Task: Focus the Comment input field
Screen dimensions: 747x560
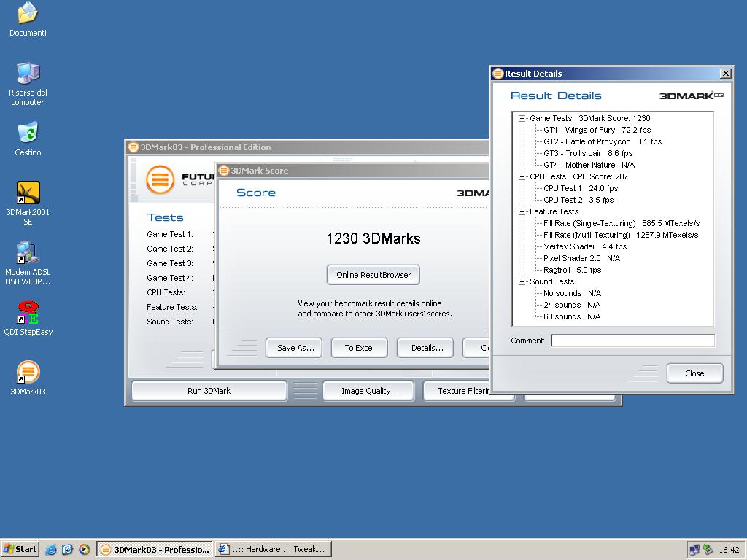Action: point(632,341)
